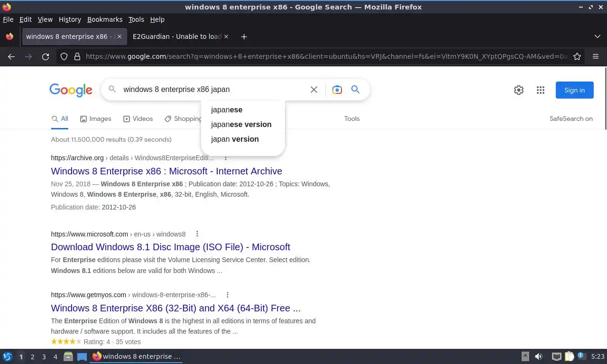Screen dimensions: 607x364
Task: Open more options for archive.org result
Action: [x=226, y=158]
